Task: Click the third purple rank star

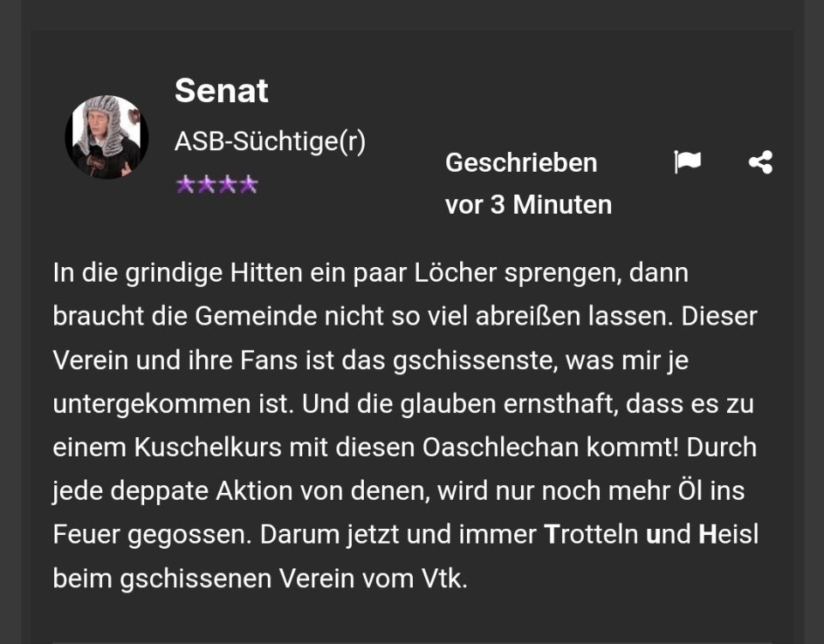Action: click(x=227, y=185)
